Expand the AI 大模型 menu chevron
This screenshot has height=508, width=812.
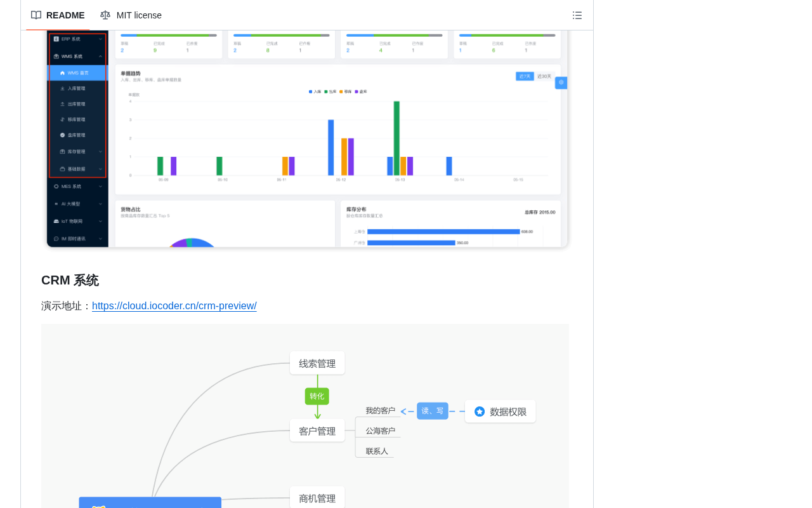(x=100, y=204)
